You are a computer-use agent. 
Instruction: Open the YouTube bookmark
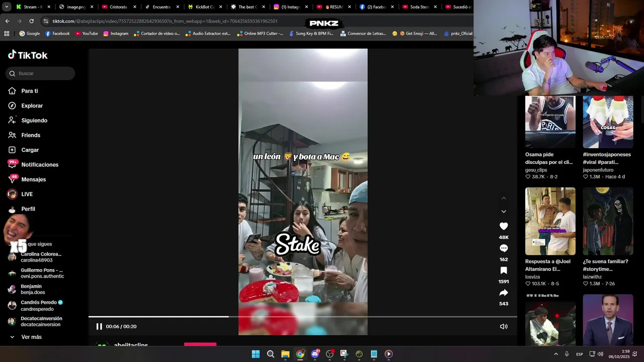point(87,34)
